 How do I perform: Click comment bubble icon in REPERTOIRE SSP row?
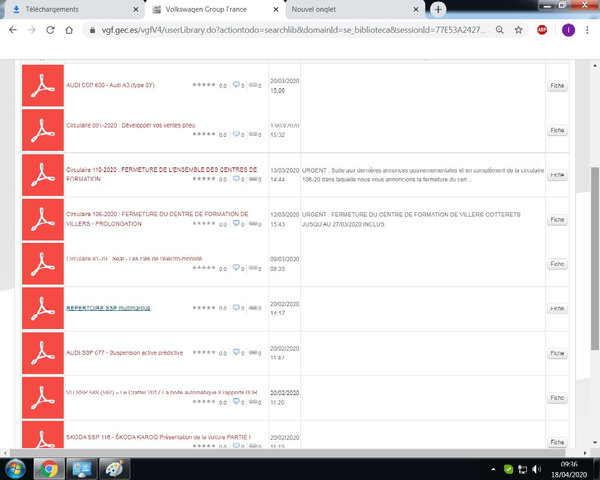(x=236, y=307)
